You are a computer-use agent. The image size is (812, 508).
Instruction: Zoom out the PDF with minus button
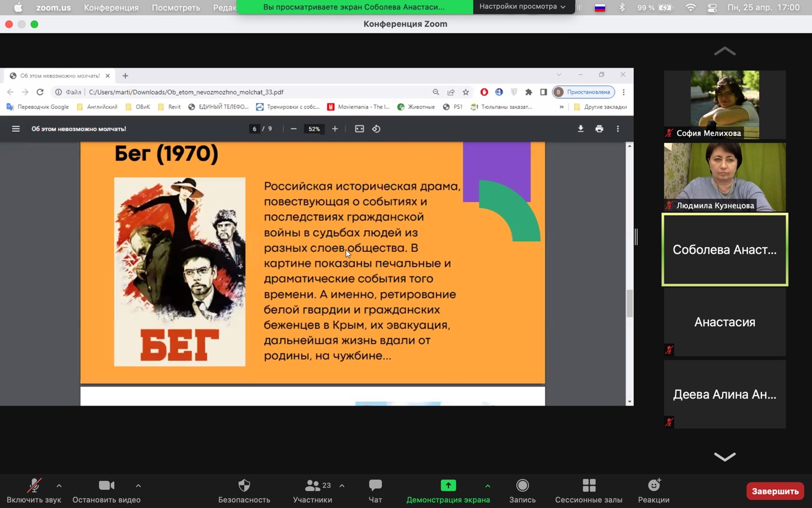tap(294, 129)
